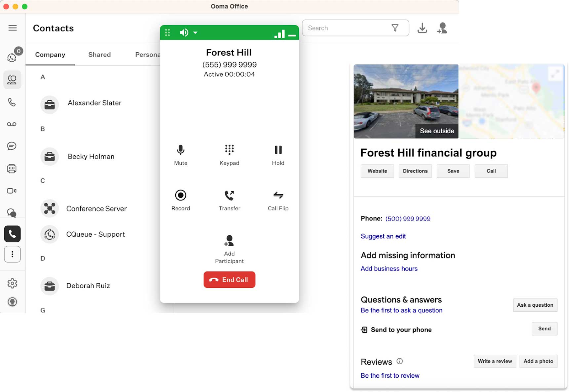Viewport: 569px width, 392px height.
Task: Click Send beside Send to your phone
Action: click(x=544, y=329)
